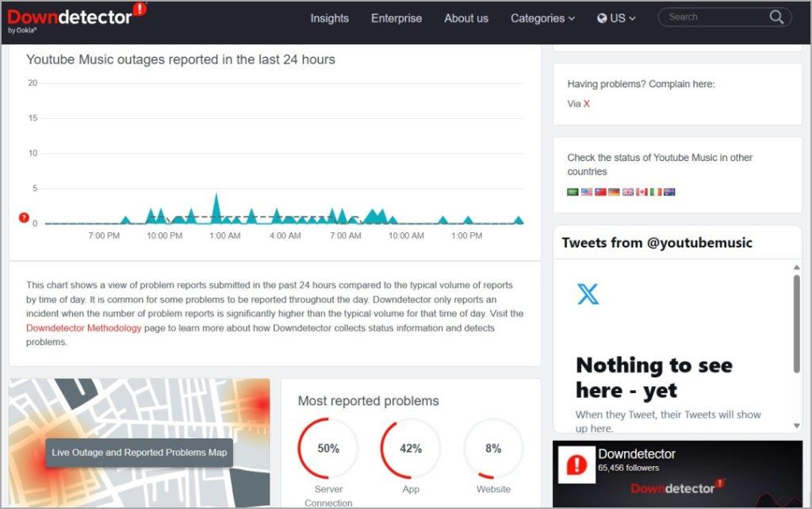The height and width of the screenshot is (509, 812).
Task: Open the United States flag status link
Action: coord(586,192)
